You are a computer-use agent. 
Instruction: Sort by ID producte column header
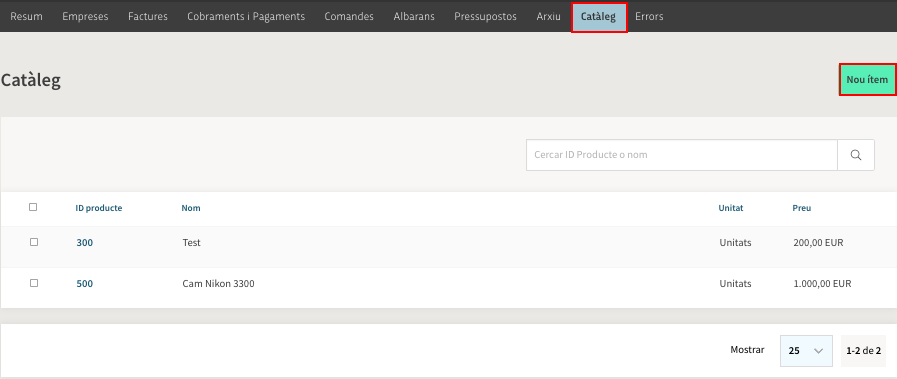tap(99, 208)
